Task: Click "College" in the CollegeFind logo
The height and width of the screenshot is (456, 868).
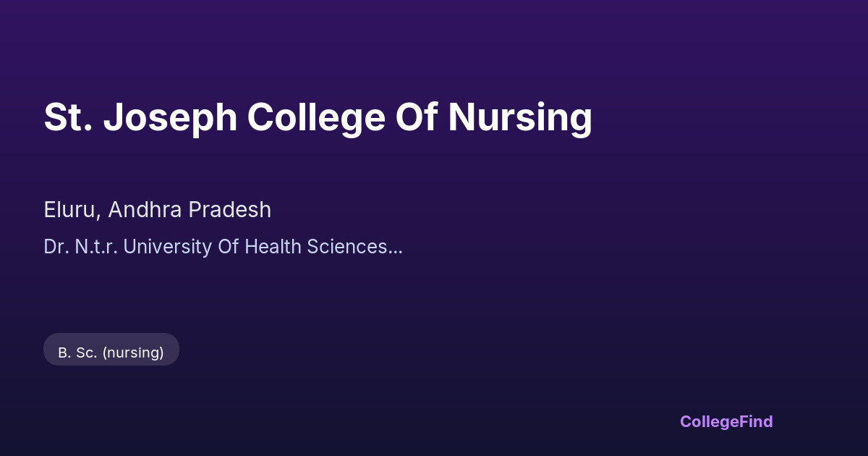Action: pyautogui.click(x=708, y=421)
